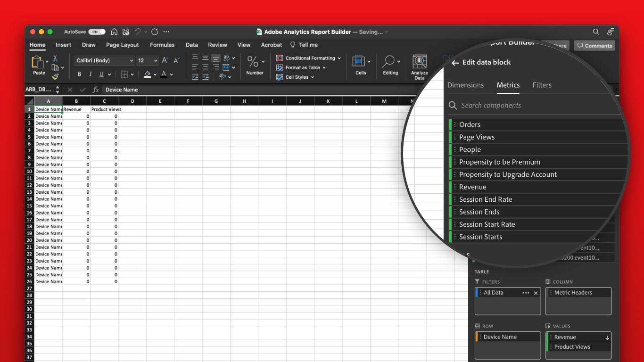644x362 pixels.
Task: Toggle bottom vertical alignment
Action: click(x=216, y=58)
